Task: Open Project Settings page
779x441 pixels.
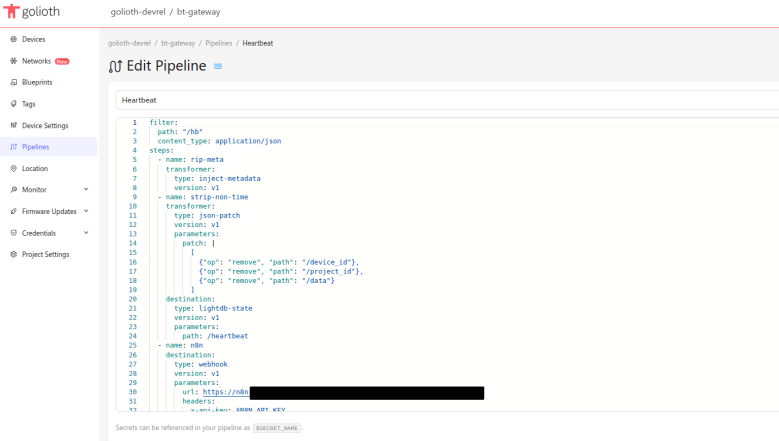Action: 46,254
